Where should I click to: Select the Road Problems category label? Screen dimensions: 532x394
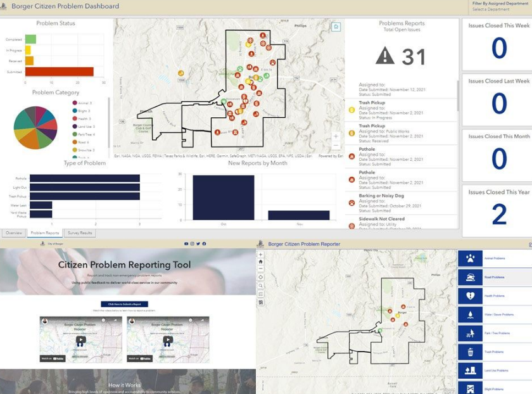[x=494, y=277]
